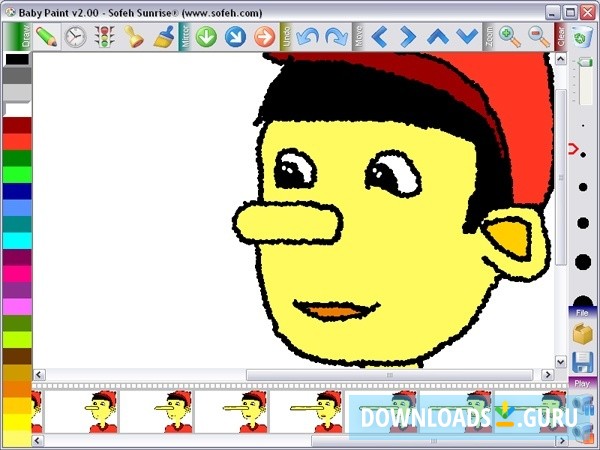Viewport: 600px width, 450px height.
Task: Choose the cyan color swatch
Action: tap(17, 241)
